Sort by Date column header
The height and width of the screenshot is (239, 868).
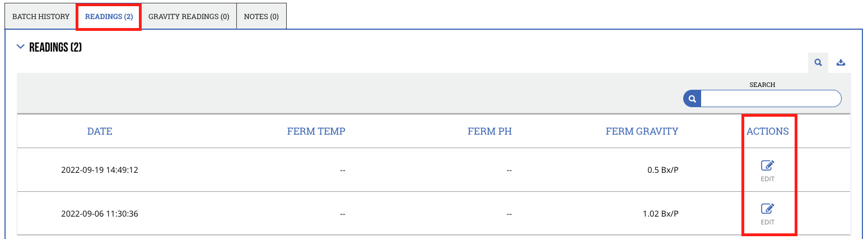(100, 131)
